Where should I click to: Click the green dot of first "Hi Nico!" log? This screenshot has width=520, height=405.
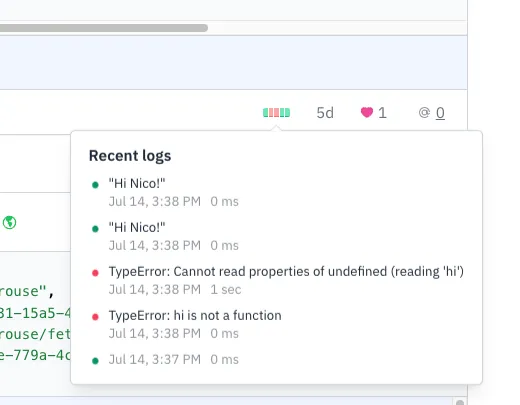[95, 185]
